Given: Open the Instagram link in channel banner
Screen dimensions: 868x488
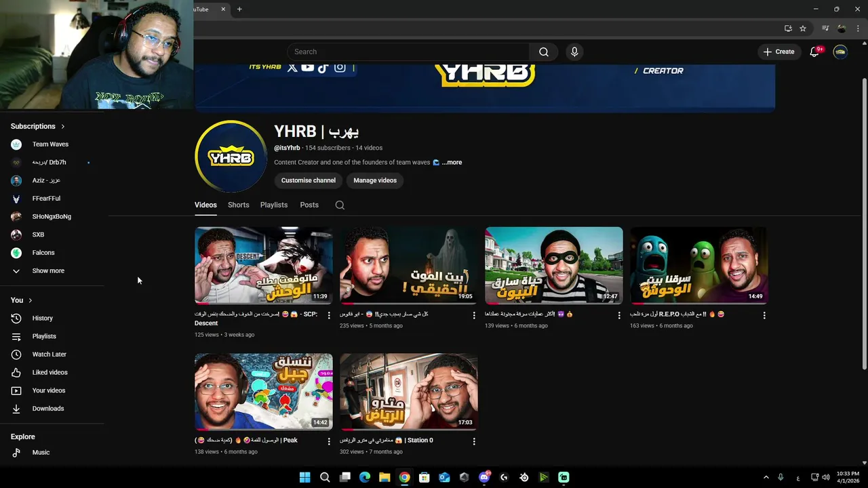Looking at the screenshot, I should pos(340,67).
